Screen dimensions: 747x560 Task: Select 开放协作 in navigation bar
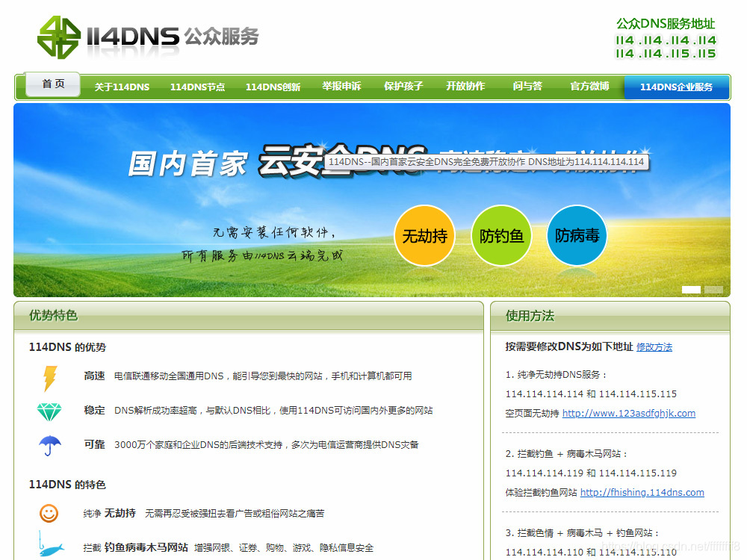(465, 86)
